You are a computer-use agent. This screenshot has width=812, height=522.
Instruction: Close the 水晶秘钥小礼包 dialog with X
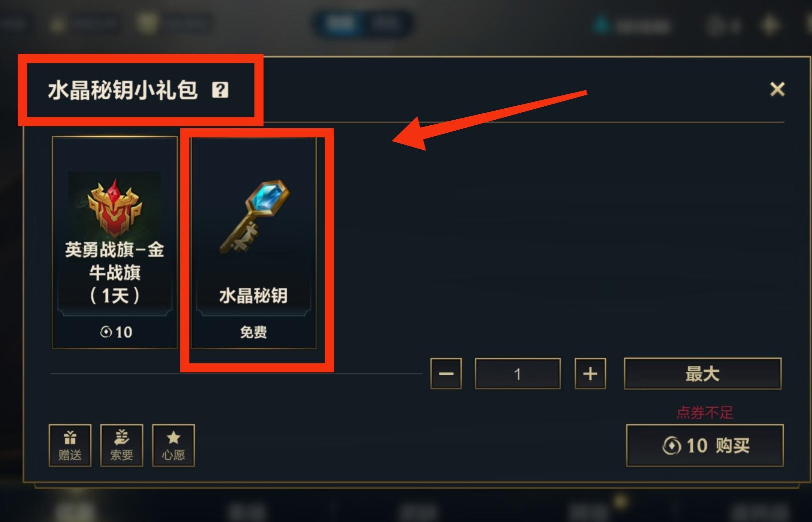coord(777,89)
